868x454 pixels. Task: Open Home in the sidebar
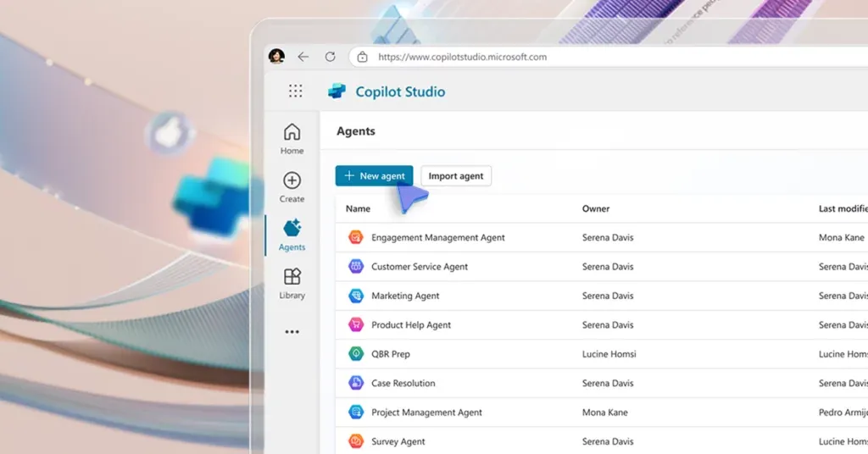[x=292, y=140]
